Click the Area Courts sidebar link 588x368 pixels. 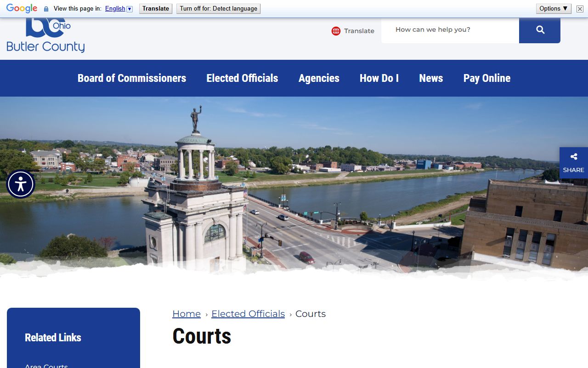(46, 366)
